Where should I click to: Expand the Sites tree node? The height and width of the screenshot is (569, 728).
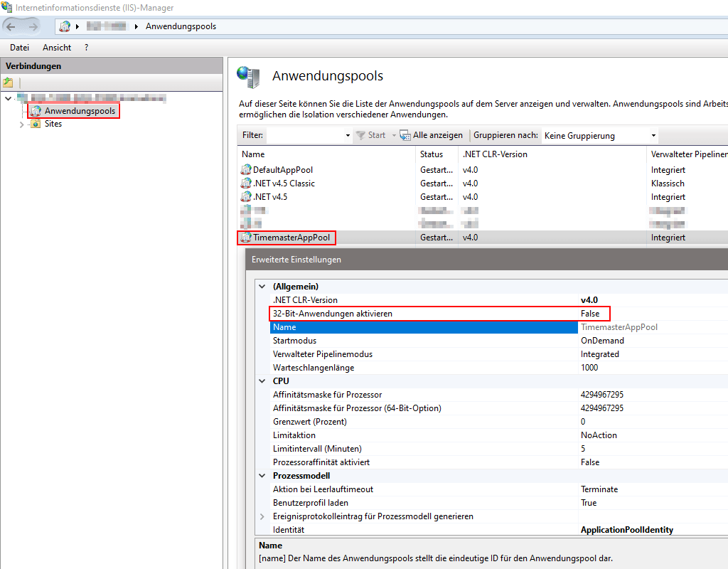[x=21, y=123]
